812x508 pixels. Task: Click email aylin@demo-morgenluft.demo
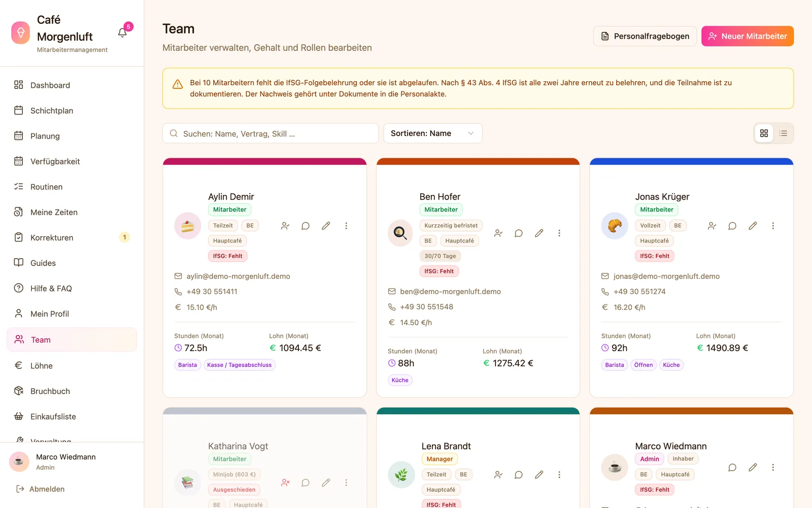tap(238, 276)
